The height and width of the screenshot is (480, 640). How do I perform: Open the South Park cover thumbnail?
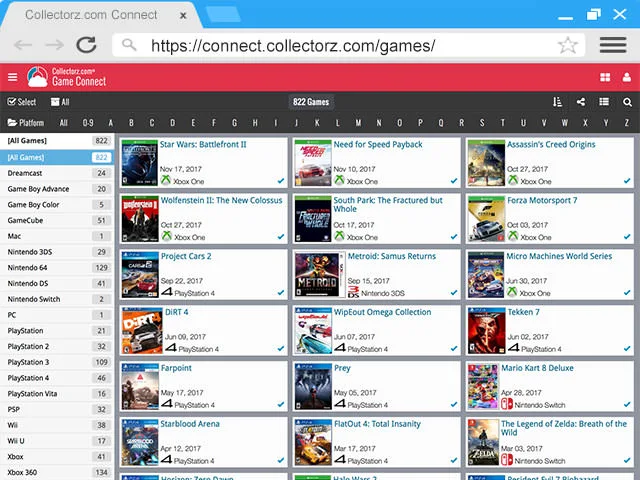click(x=313, y=219)
